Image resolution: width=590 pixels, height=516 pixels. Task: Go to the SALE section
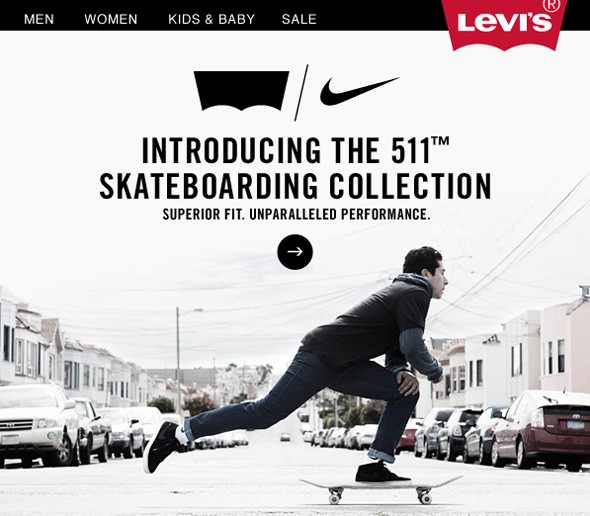click(x=299, y=19)
